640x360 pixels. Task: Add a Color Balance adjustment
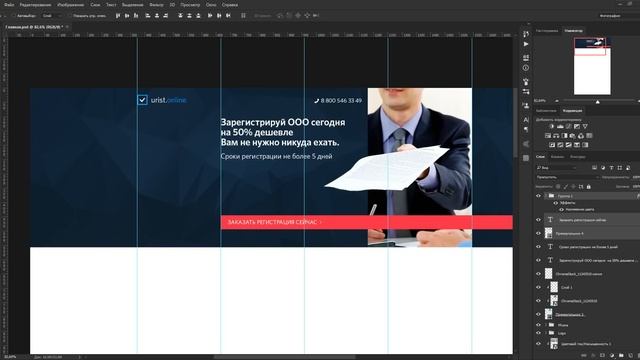556,136
